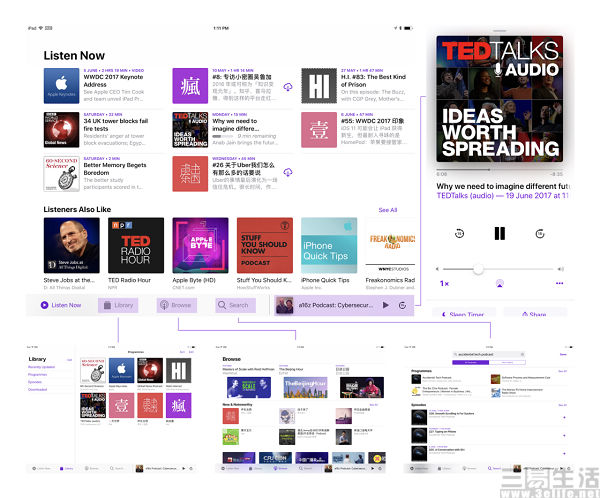Switch to the Library tab
The width and height of the screenshot is (600, 498).
coord(118,305)
